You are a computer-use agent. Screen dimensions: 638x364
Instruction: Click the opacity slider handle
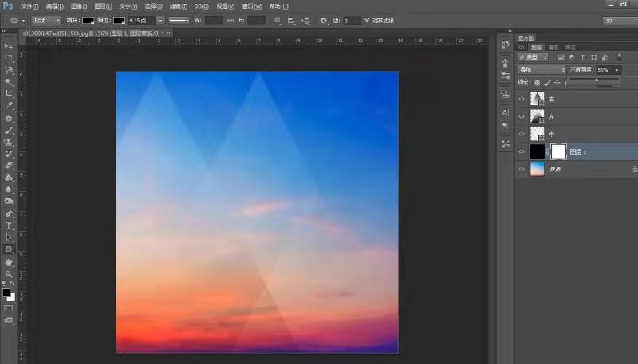[597, 80]
